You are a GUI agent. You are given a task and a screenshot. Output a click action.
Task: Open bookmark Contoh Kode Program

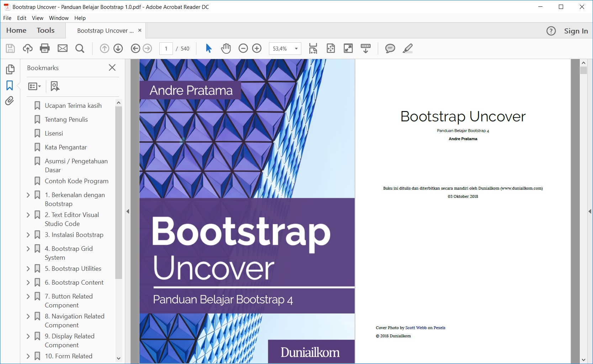pos(76,181)
